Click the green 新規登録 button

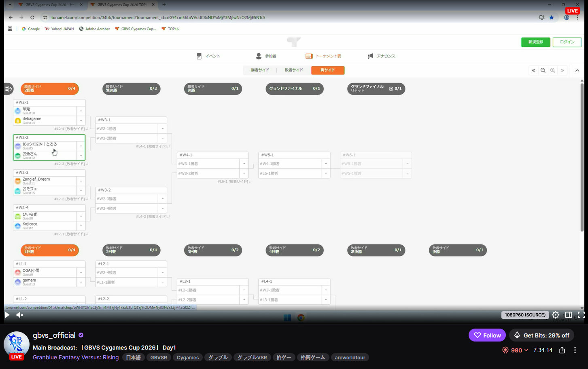(x=535, y=42)
